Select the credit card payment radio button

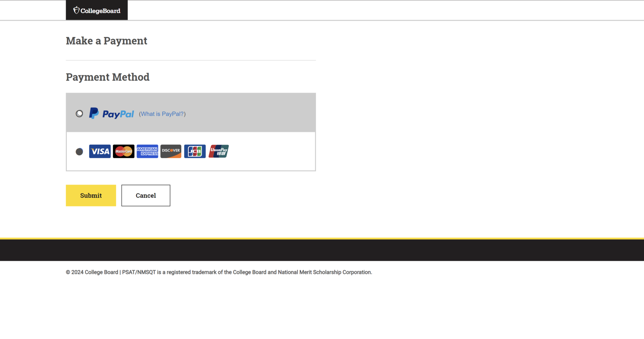pyautogui.click(x=79, y=152)
